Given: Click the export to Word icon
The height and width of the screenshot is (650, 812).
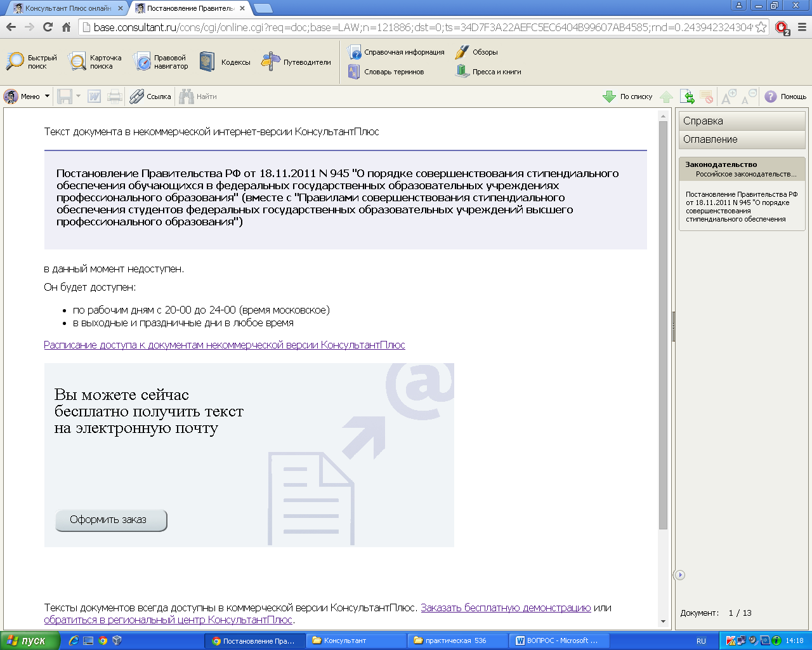Looking at the screenshot, I should point(95,96).
